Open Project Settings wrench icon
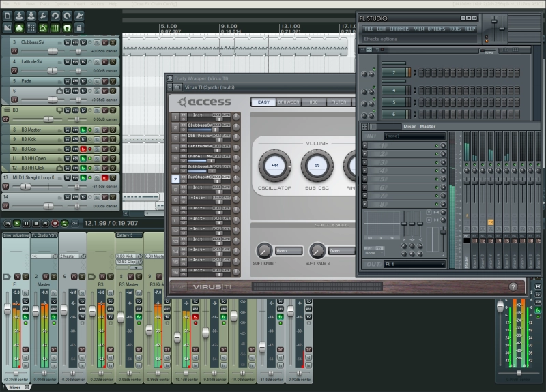Screen dimensions: 546x392 tap(43, 16)
